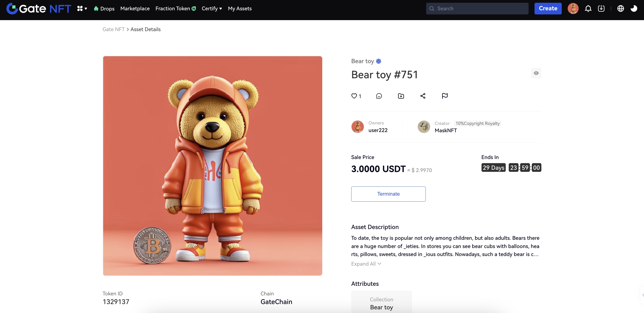Go to the Marketplace menu
The width and height of the screenshot is (644, 313).
(135, 8)
